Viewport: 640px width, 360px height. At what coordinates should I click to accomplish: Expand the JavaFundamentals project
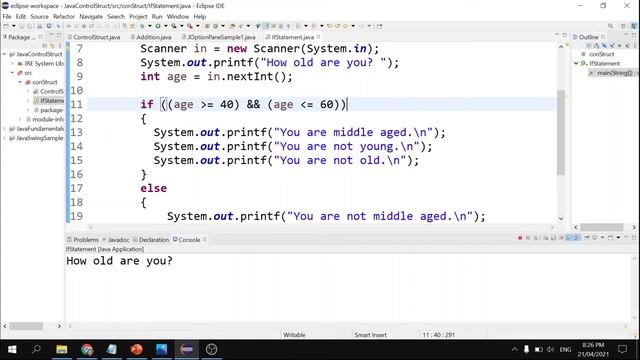(x=4, y=129)
